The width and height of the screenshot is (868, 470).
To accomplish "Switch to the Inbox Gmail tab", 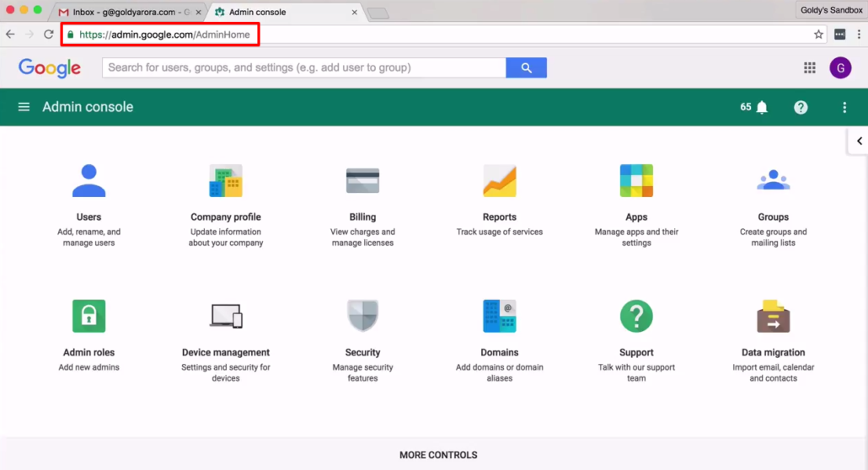I will pos(127,12).
